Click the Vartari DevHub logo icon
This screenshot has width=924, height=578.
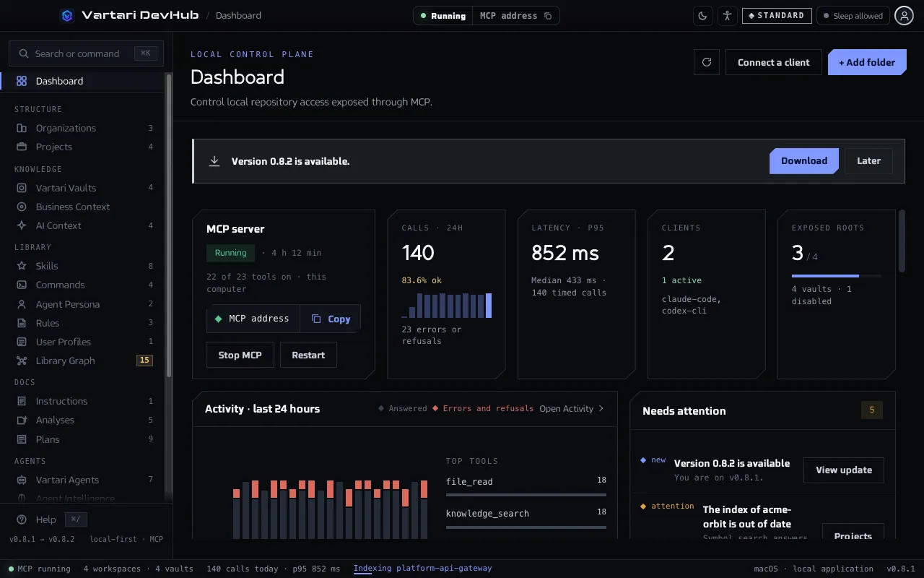[67, 15]
